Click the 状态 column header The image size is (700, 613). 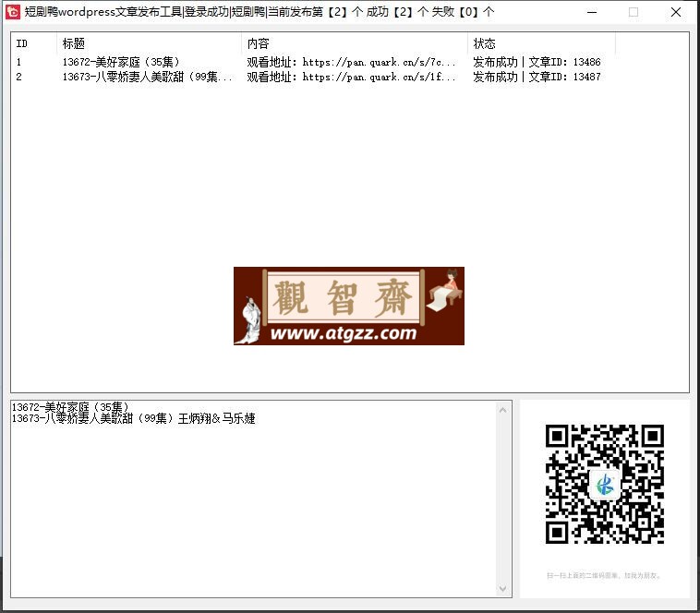pyautogui.click(x=541, y=43)
